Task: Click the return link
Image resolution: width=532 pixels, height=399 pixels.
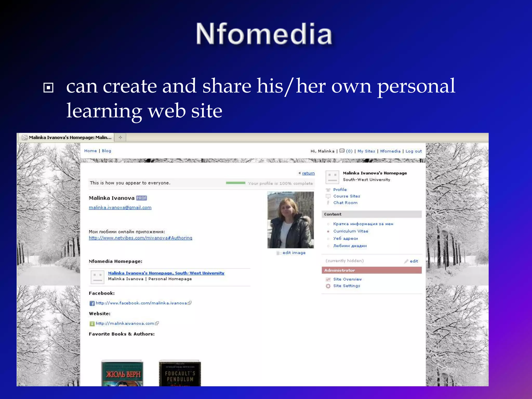Action: [308, 173]
